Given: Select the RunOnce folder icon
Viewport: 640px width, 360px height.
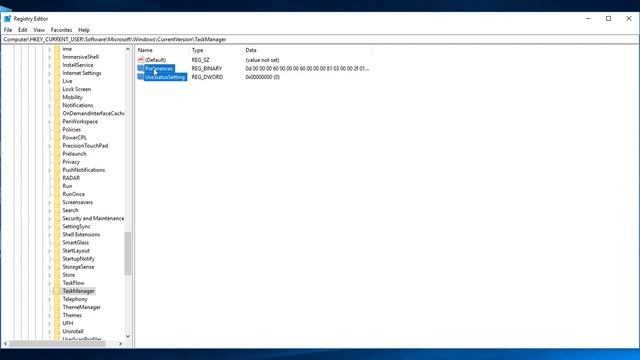Looking at the screenshot, I should click(57, 194).
